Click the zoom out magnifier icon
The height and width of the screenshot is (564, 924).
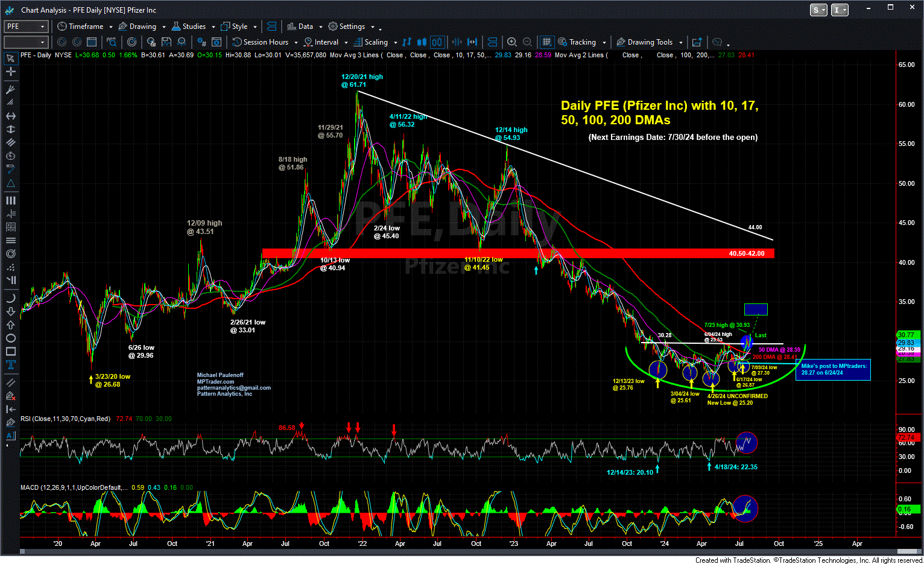click(527, 42)
